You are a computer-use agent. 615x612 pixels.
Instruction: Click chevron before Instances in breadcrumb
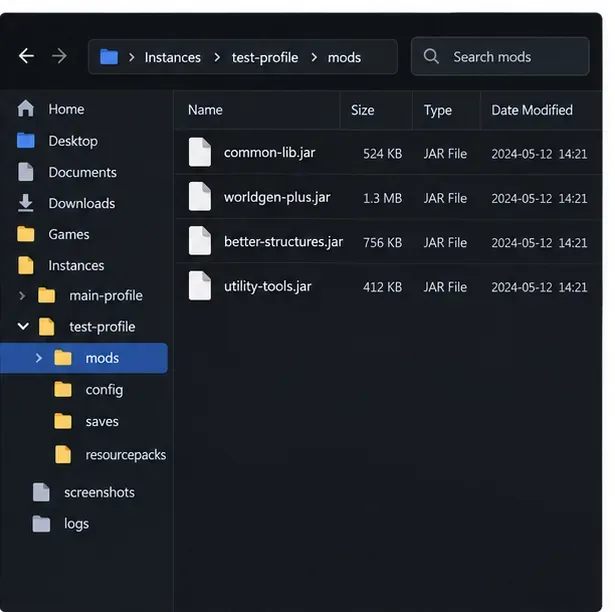tap(132, 57)
